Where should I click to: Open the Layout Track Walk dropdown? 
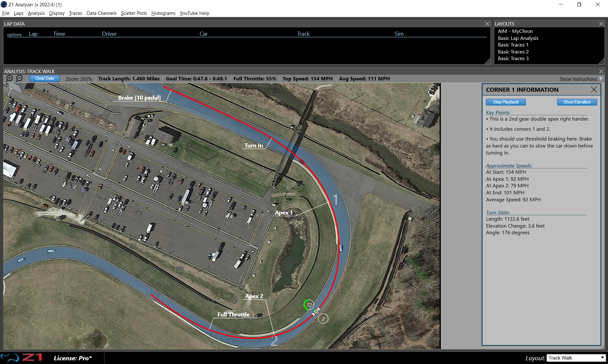coord(576,358)
